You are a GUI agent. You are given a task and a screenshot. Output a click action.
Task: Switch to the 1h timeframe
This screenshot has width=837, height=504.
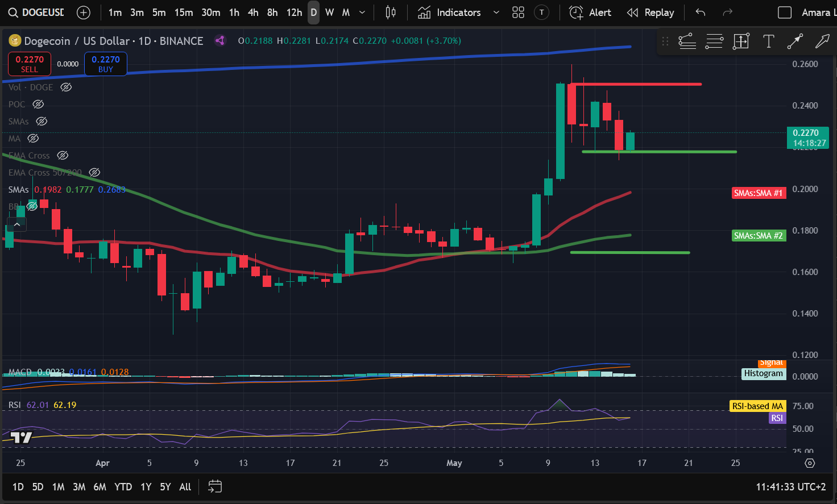coord(234,13)
